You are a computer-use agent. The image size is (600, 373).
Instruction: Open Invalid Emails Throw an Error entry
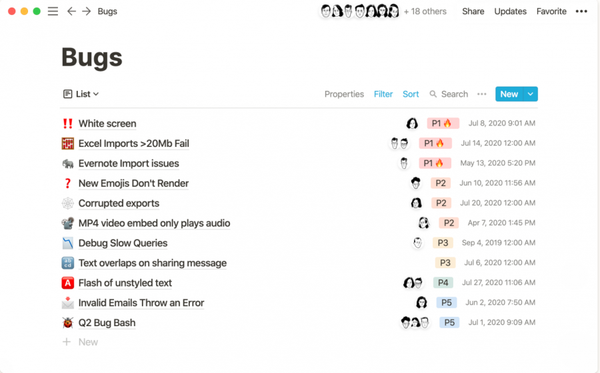[141, 303]
